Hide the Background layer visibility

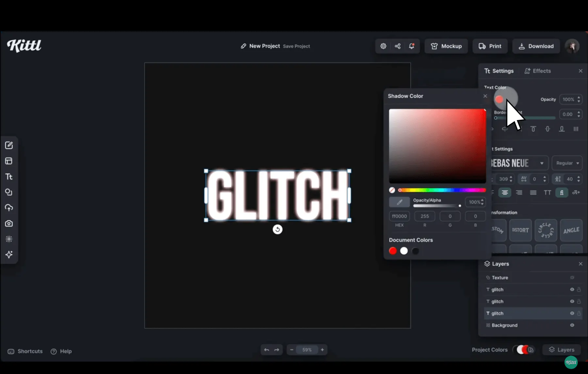point(572,325)
